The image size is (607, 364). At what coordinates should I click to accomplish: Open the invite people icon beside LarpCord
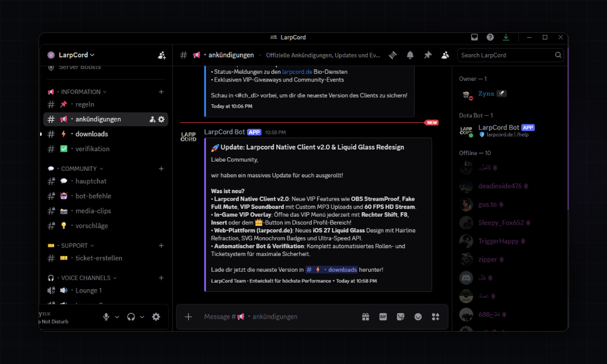[x=162, y=55]
